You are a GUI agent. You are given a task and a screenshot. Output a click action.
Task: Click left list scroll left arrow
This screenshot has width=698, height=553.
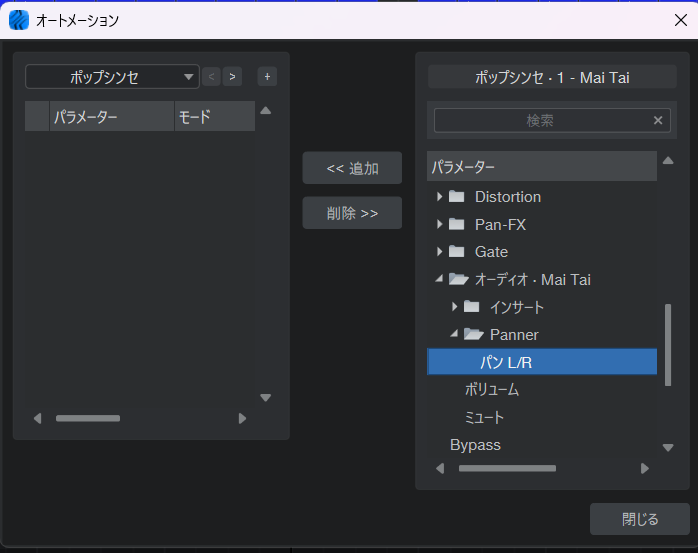[x=38, y=418]
